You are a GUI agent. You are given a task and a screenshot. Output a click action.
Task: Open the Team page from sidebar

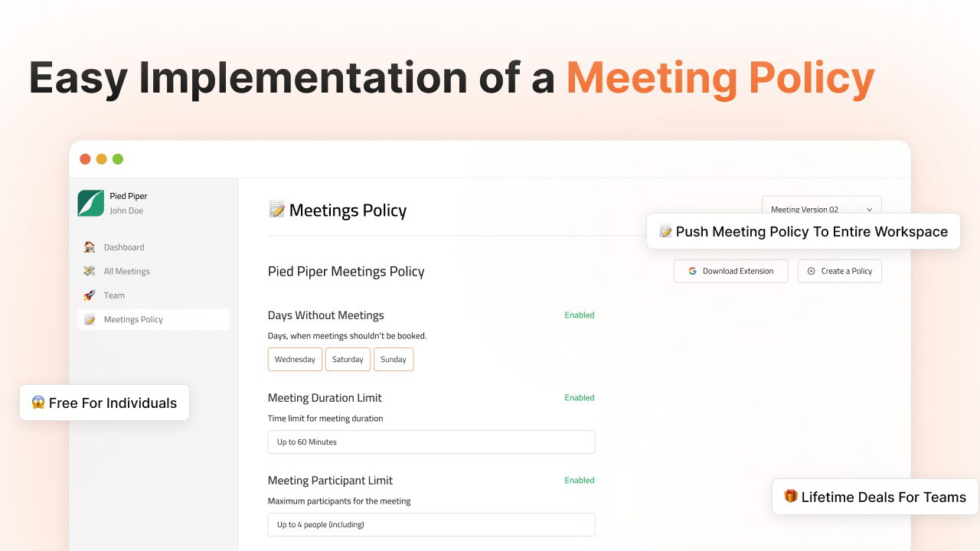coord(114,295)
